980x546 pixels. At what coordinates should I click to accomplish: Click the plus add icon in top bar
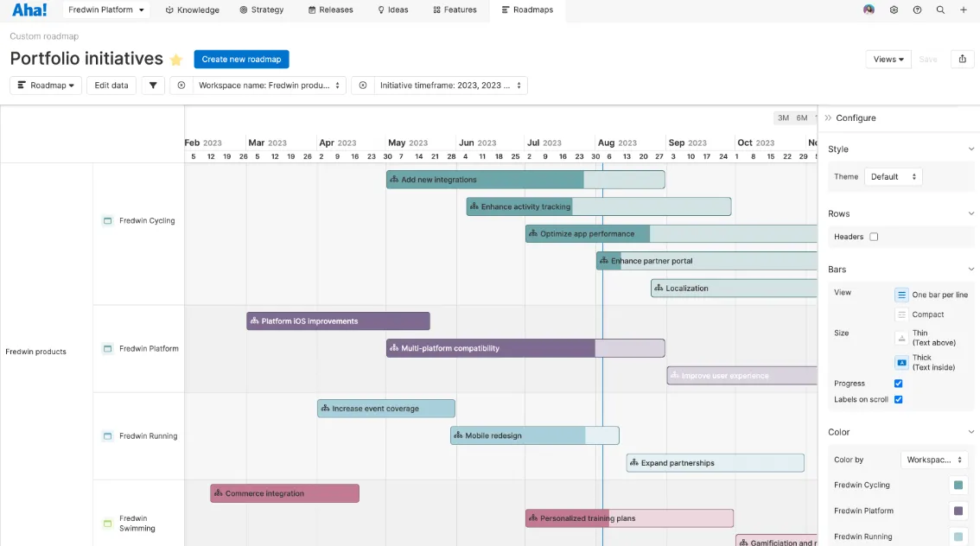coord(963,10)
